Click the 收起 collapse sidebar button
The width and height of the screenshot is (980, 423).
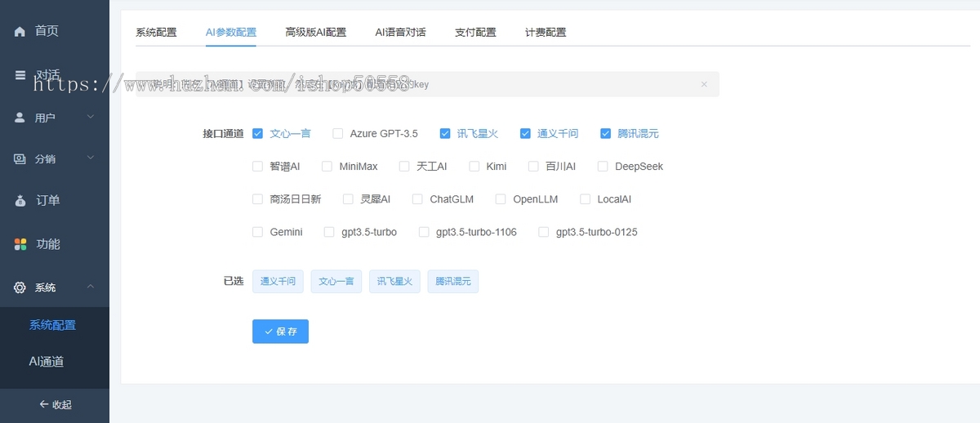coord(55,404)
